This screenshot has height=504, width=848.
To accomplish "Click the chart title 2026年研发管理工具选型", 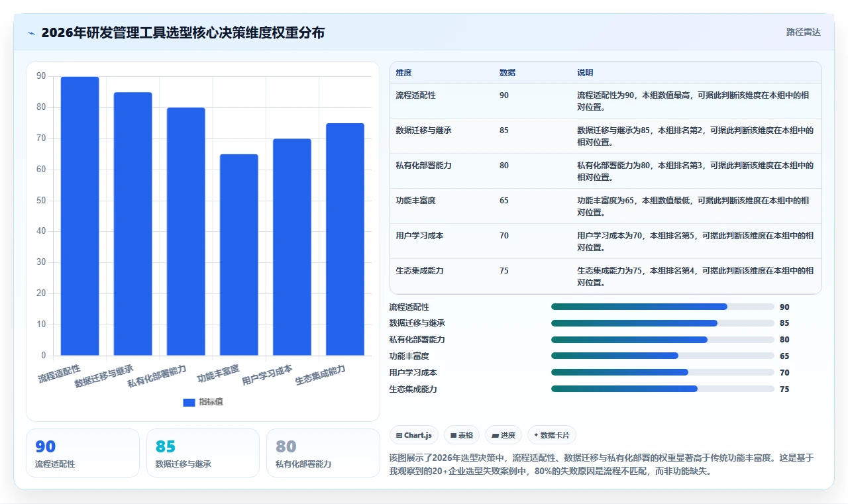I will [183, 32].
